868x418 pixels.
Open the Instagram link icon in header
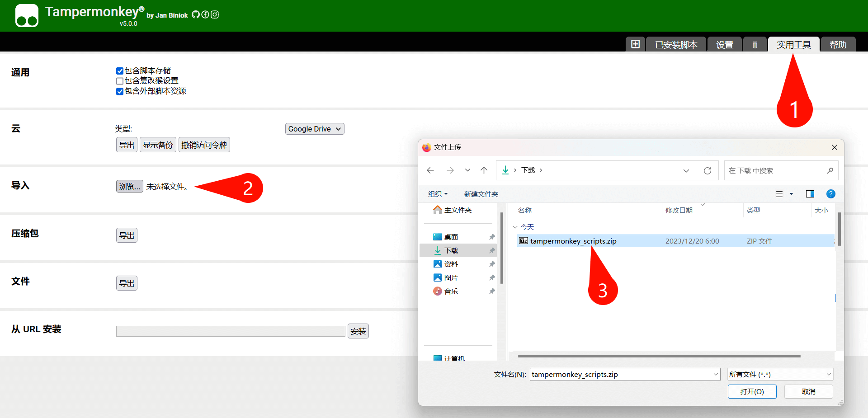click(215, 14)
